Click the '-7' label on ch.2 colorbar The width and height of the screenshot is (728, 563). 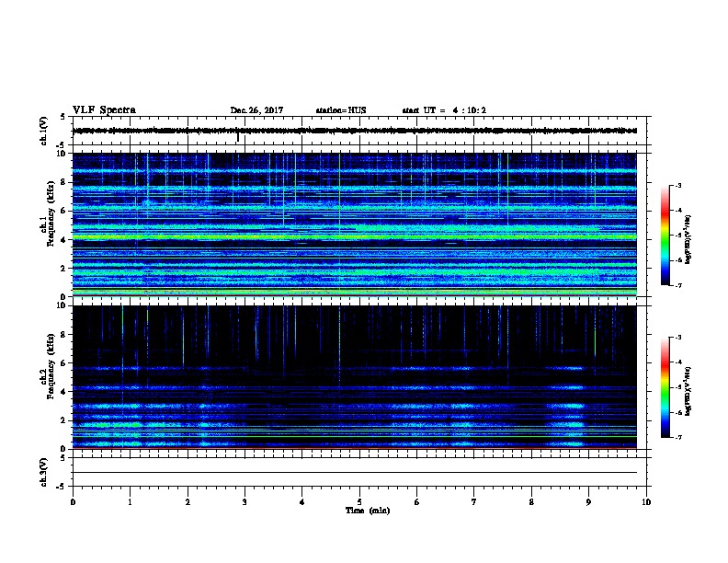[x=677, y=438]
